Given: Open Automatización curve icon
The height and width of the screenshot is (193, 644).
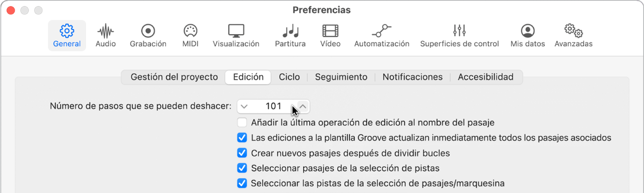Looking at the screenshot, I should click(382, 31).
